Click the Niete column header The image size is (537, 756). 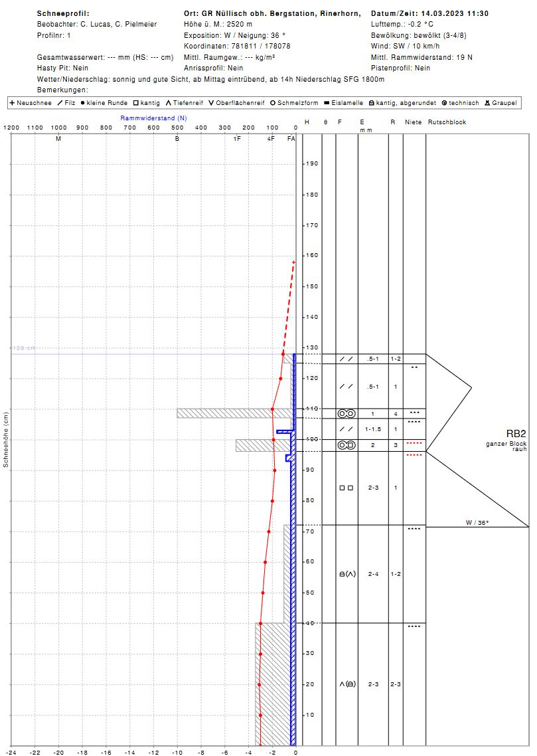click(413, 122)
